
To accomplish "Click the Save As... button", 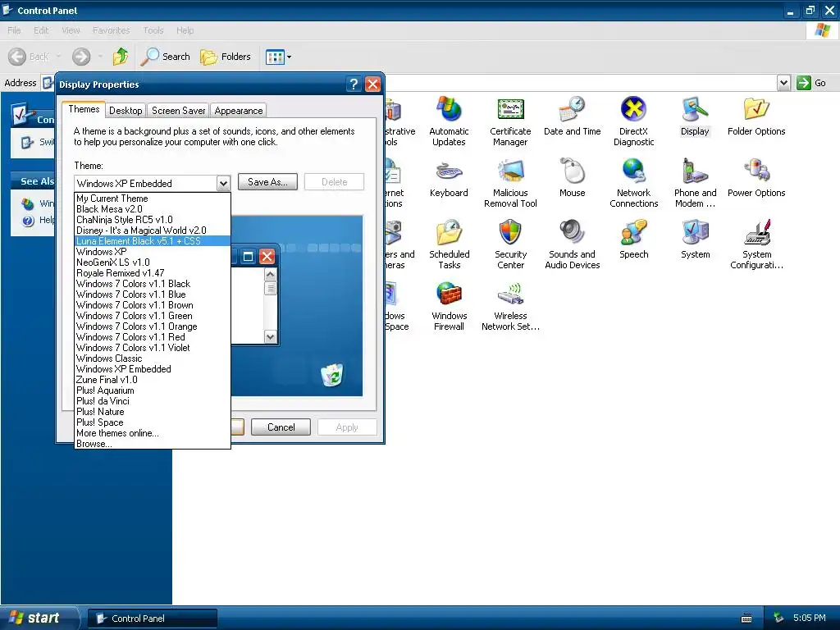I will [267, 181].
